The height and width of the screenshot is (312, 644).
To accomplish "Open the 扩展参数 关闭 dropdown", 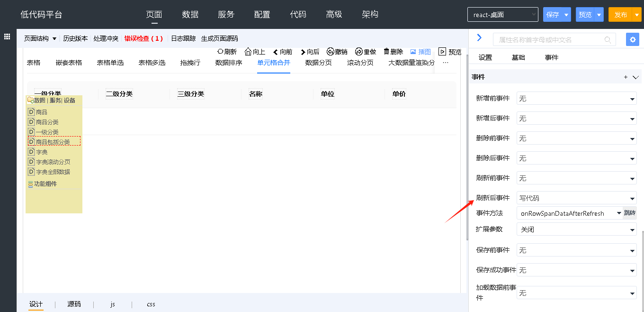I will tap(576, 229).
